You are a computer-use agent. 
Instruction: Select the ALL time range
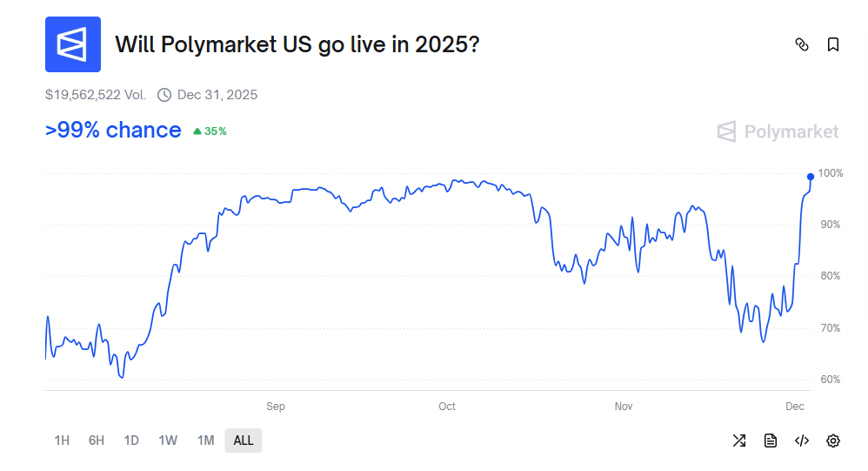(244, 441)
